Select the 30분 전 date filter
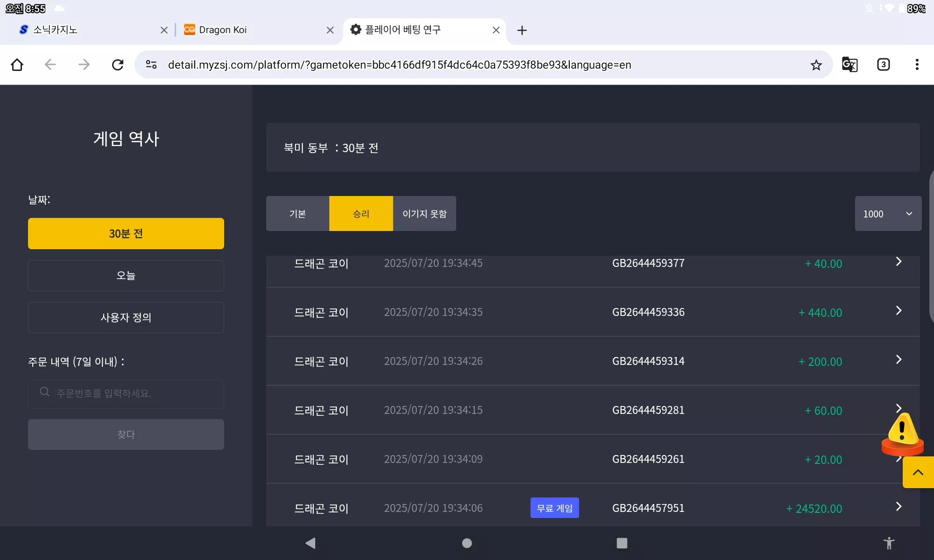 (x=126, y=233)
